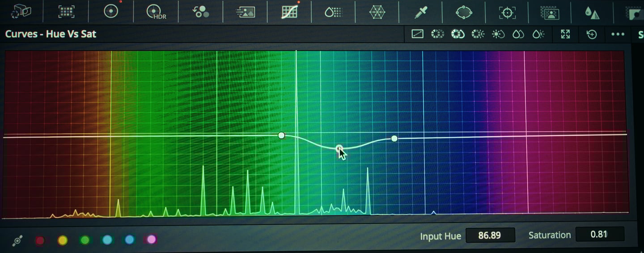This screenshot has height=253, width=644.
Task: Open the Power Window palette
Action: coord(464,12)
